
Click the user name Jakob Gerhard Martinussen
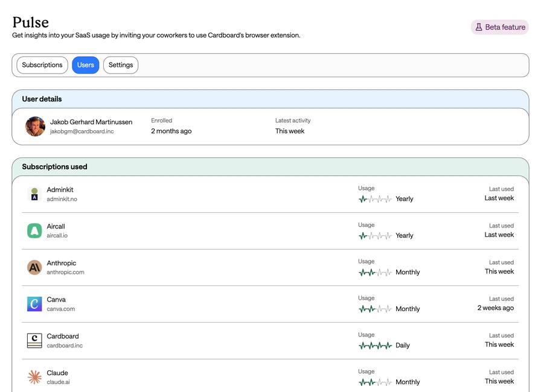(x=91, y=122)
